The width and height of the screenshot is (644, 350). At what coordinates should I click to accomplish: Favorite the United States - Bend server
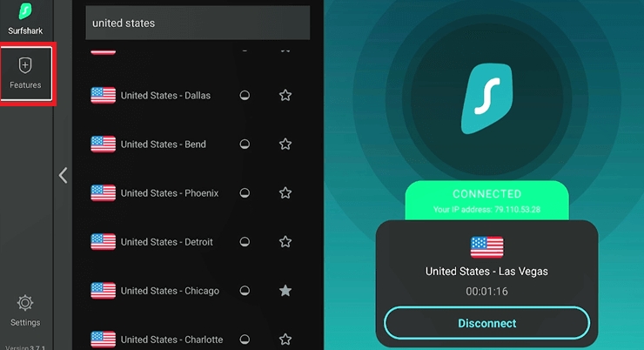click(285, 145)
